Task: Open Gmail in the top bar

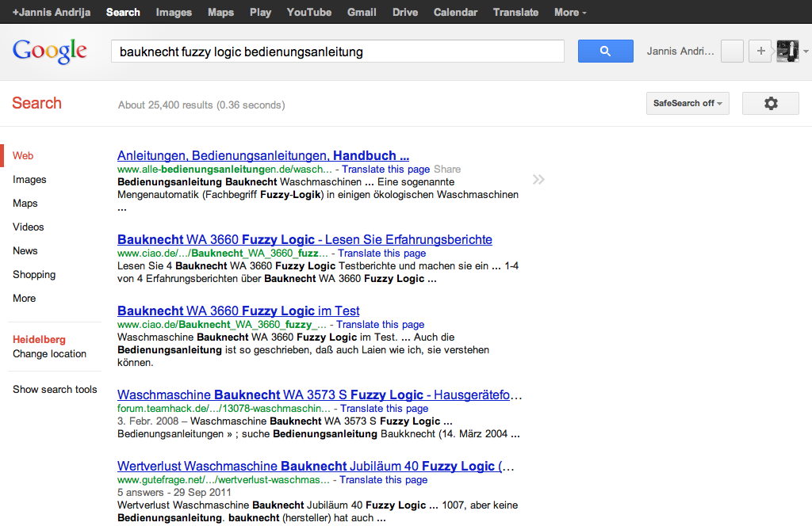Action: [362, 12]
